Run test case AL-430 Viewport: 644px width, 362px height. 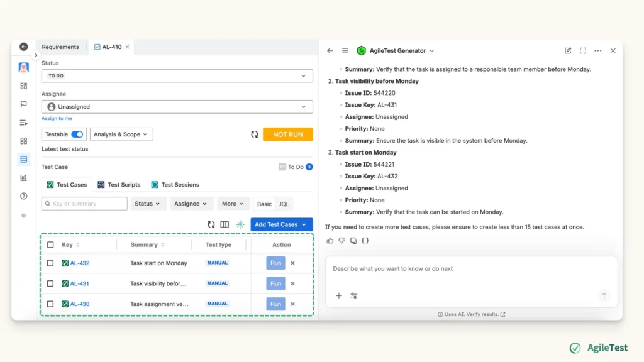tap(275, 304)
